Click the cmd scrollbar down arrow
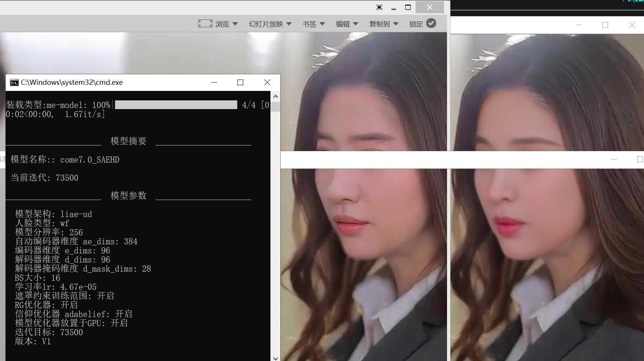The width and height of the screenshot is (644, 361). (x=275, y=358)
